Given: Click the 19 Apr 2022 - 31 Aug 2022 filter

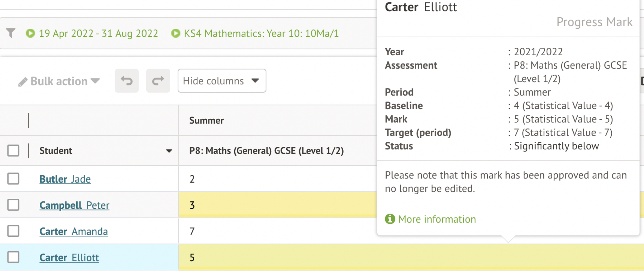Looking at the screenshot, I should [x=98, y=33].
